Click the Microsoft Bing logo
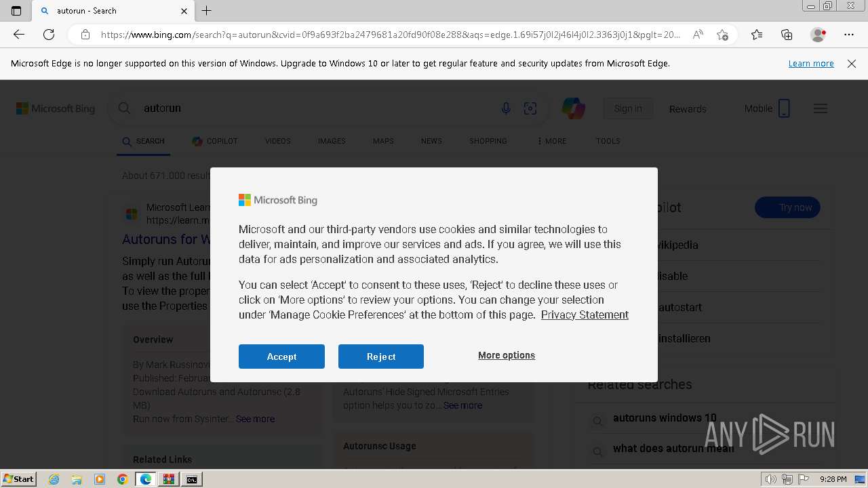This screenshot has height=488, width=868. (56, 108)
